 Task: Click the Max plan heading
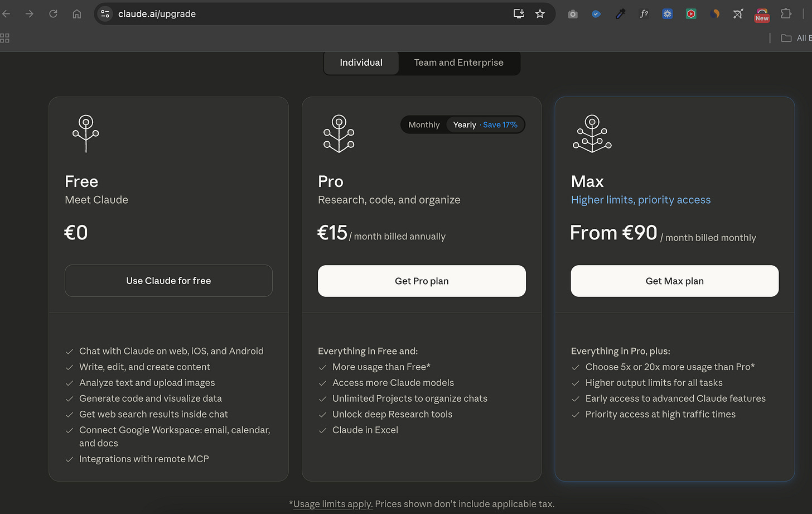click(x=587, y=181)
